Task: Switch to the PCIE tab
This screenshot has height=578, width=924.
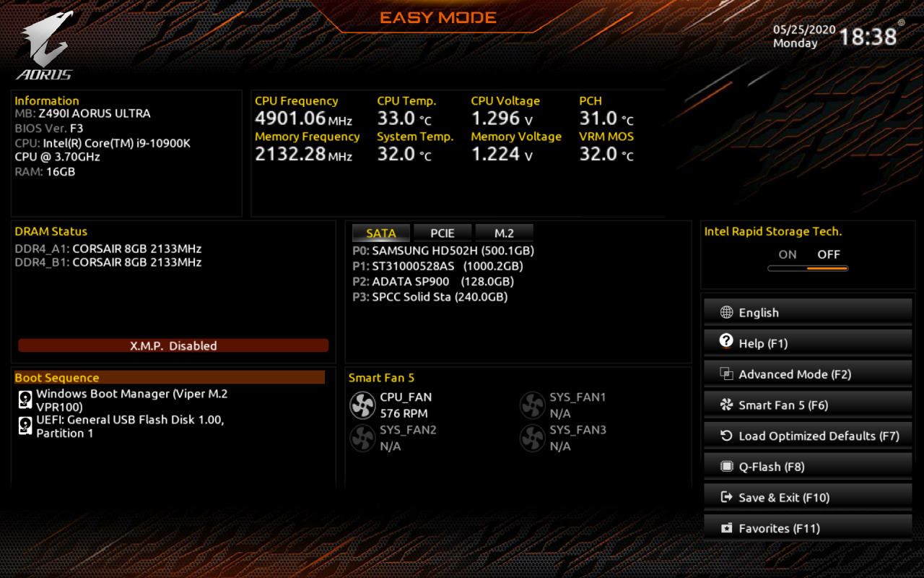Action: coord(443,233)
